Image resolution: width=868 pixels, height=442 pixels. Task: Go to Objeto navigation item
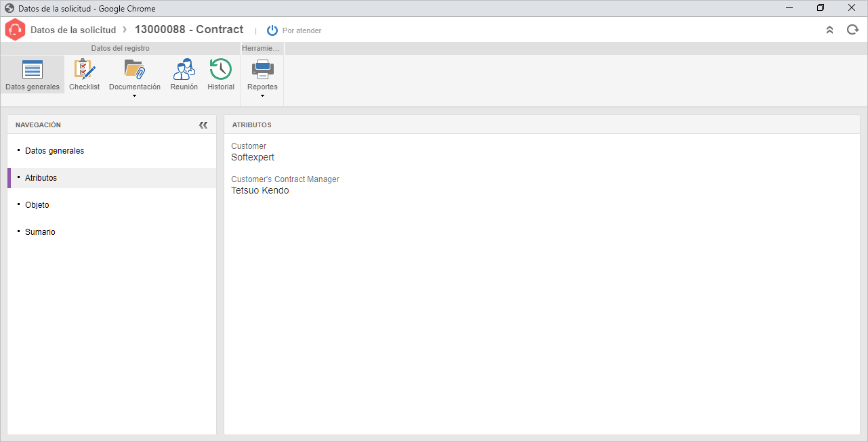112,205
